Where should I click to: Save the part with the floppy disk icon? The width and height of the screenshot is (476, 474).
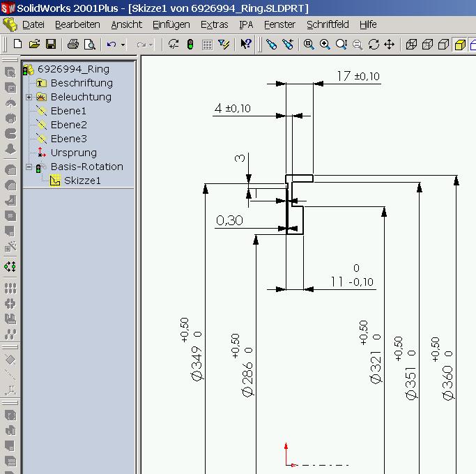tap(51, 45)
